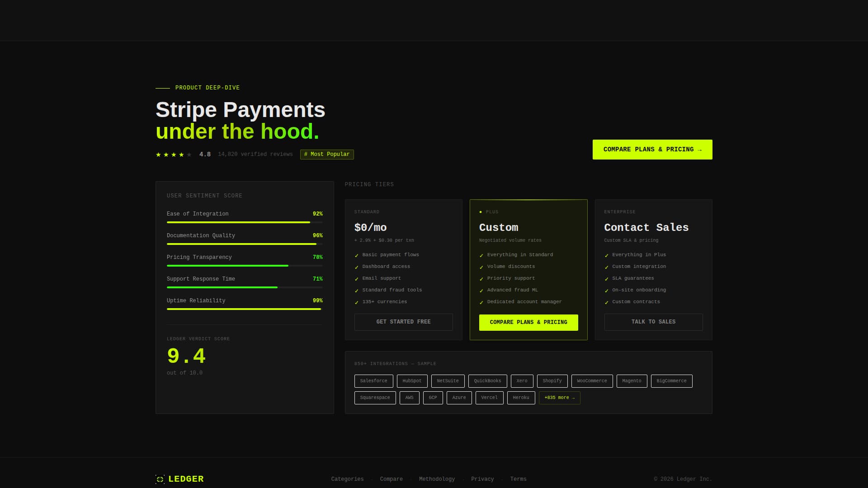
Task: Click the Contact Sales enterprise heading
Action: pyautogui.click(x=646, y=228)
